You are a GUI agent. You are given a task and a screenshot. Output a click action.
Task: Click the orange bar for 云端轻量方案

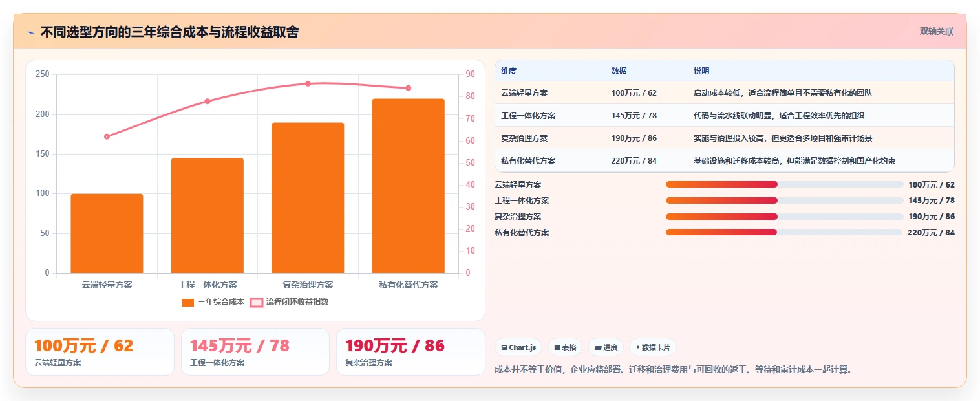(x=107, y=233)
